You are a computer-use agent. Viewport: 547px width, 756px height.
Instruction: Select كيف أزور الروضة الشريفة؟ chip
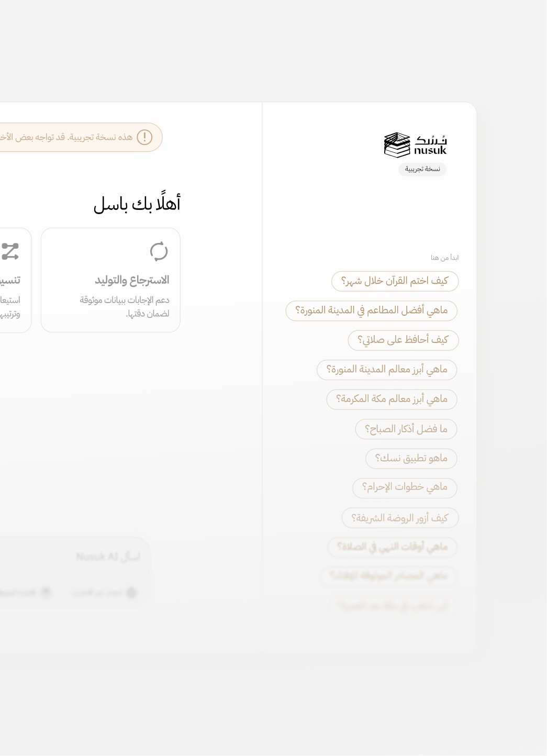pyautogui.click(x=399, y=517)
